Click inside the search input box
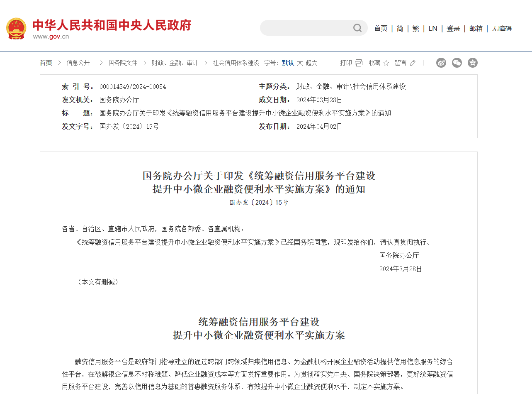Viewport: 532px width, 394px height. point(307,28)
